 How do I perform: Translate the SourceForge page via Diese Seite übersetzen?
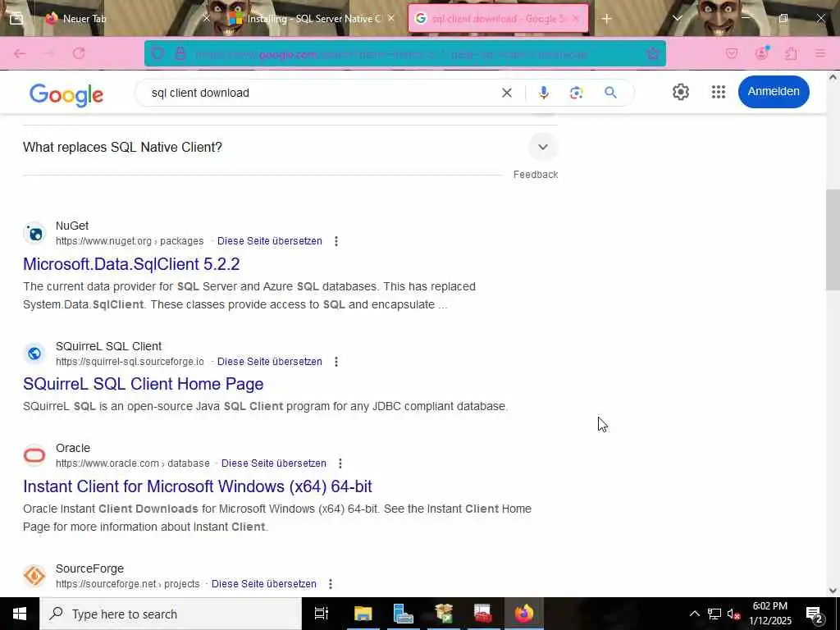click(263, 583)
